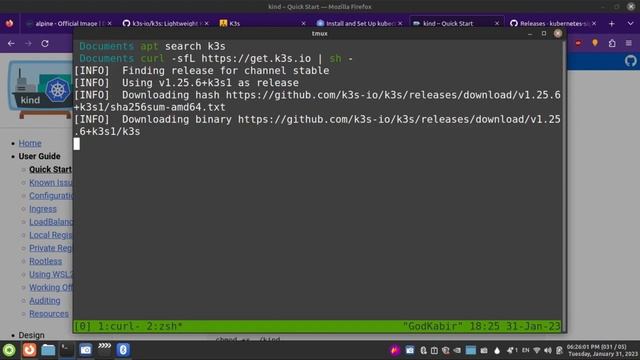
Task: Close the Releases kubernetes tab
Action: click(594, 24)
